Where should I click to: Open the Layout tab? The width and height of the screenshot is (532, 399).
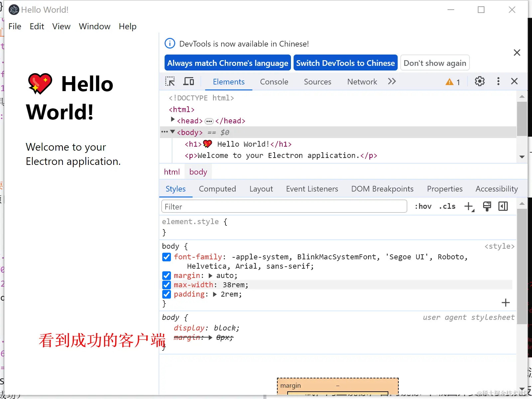(x=261, y=189)
